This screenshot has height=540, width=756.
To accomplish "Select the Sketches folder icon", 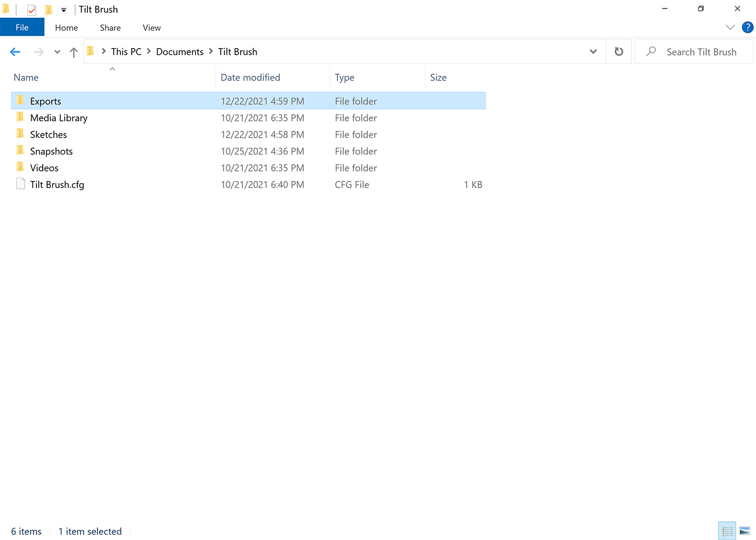I will tap(21, 134).
